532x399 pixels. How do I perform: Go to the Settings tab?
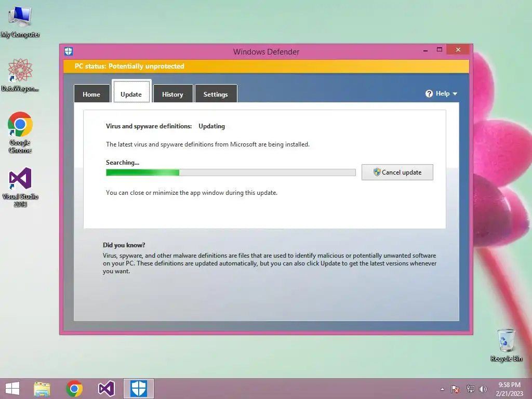[x=216, y=94]
